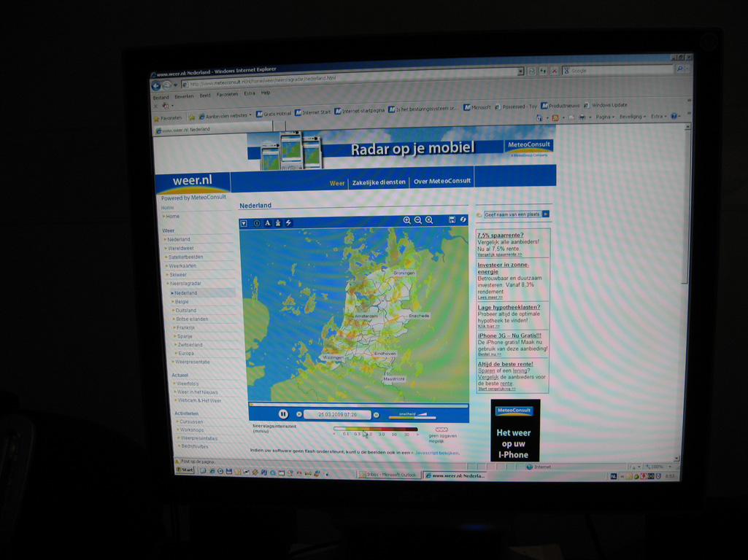Refresh the radar with the circular arrows icon
Image resolution: width=748 pixels, height=560 pixels.
pyautogui.click(x=463, y=219)
